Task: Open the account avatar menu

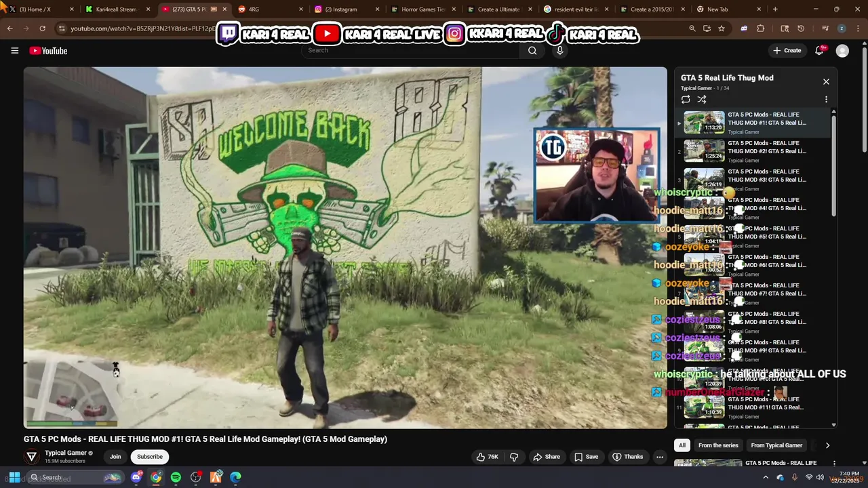Action: 842,51
